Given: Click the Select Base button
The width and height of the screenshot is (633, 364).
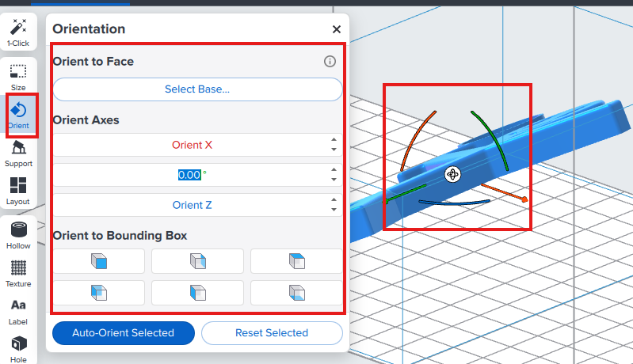Looking at the screenshot, I should pyautogui.click(x=197, y=89).
